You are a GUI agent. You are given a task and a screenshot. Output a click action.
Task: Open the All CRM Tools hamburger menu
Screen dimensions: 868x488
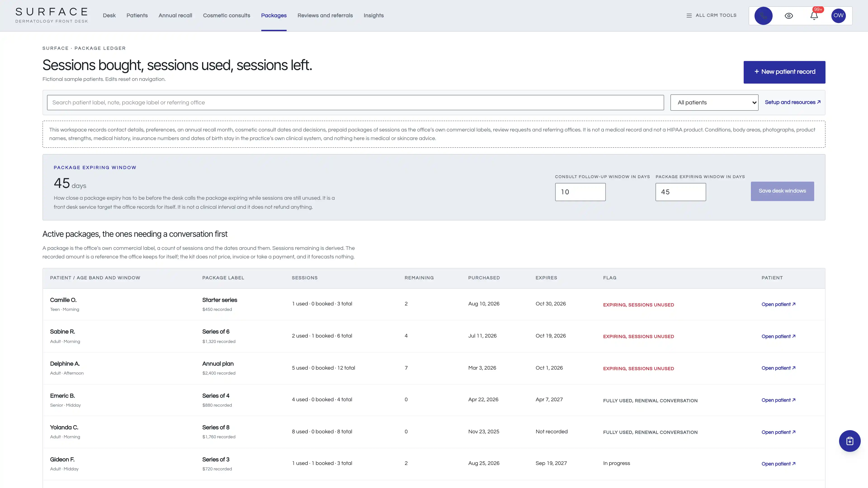[x=711, y=16]
